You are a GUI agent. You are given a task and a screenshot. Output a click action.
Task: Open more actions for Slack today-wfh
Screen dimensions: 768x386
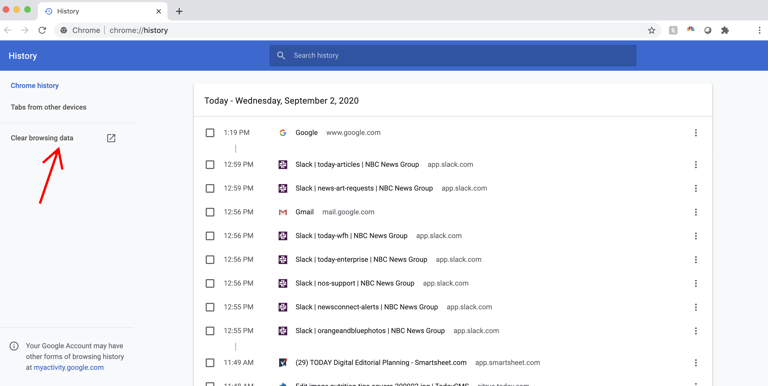coord(696,236)
